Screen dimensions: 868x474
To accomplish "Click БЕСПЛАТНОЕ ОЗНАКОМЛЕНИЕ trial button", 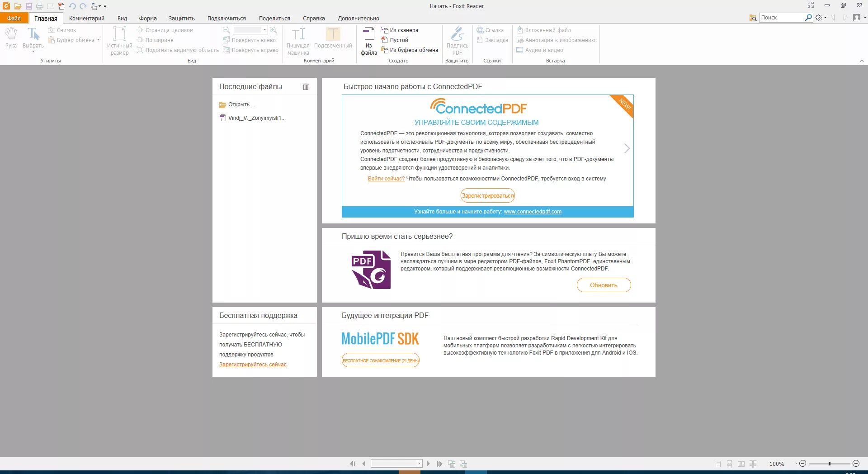I will pyautogui.click(x=380, y=360).
